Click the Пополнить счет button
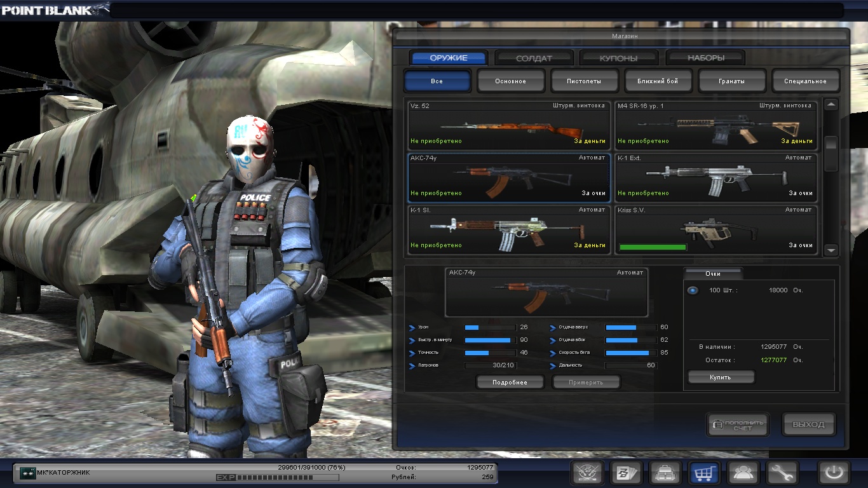The width and height of the screenshot is (868, 488). click(738, 424)
